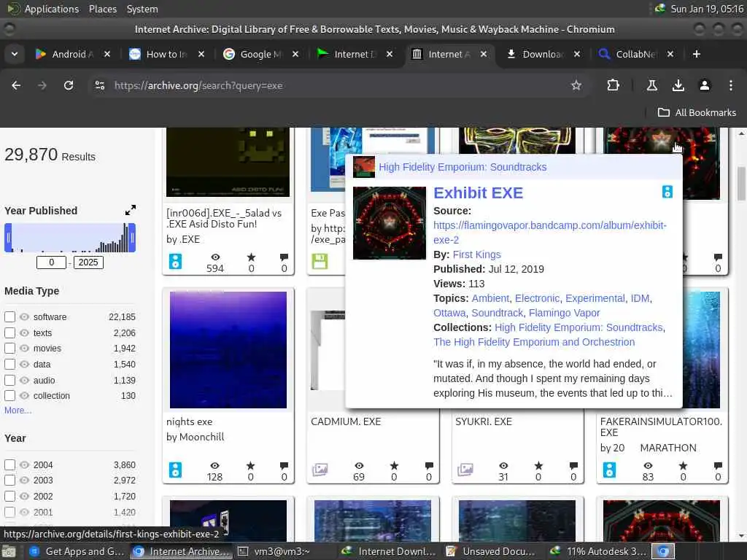747x560 pixels.
Task: Click audio icon on FAKERAINSIMULATOR100 card
Action: 609,470
